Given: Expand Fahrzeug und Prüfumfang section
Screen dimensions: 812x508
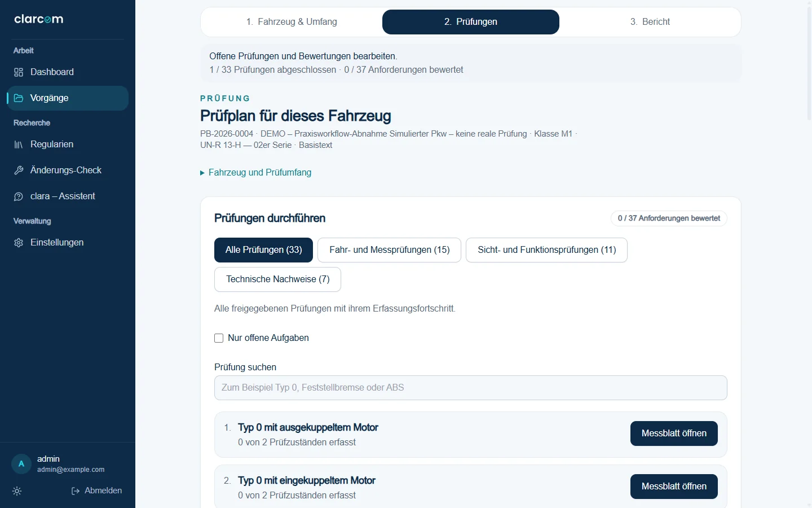Looking at the screenshot, I should click(256, 173).
